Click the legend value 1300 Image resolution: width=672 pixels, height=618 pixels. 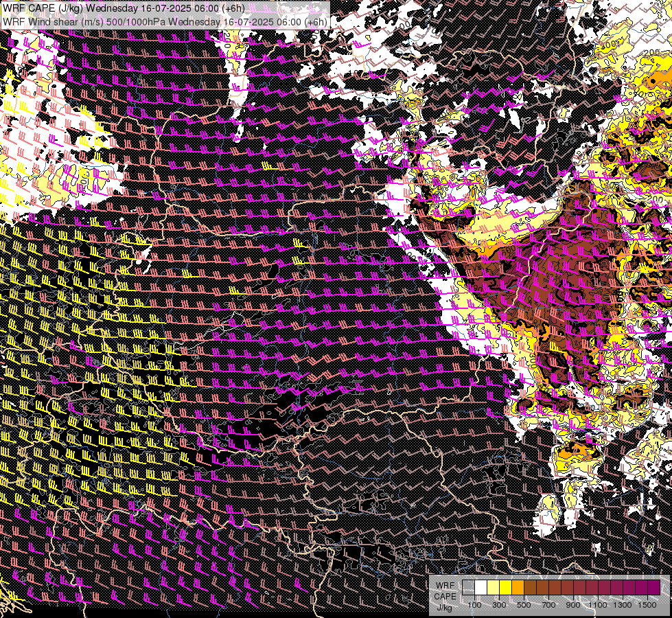point(623,605)
